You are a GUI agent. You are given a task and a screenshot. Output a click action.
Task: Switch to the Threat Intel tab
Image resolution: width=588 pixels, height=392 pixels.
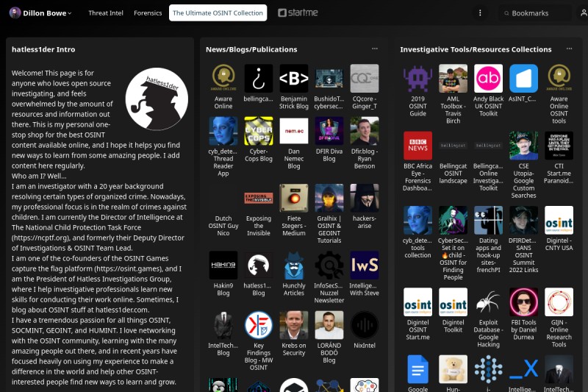tap(106, 13)
